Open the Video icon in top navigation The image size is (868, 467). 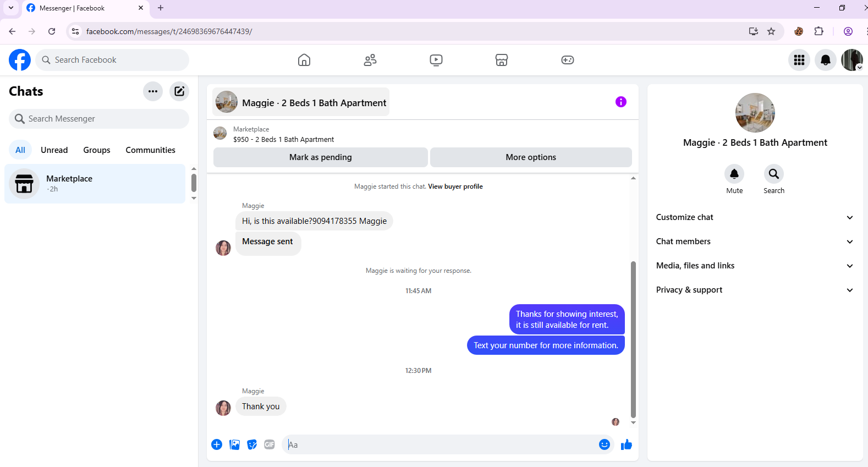pos(436,60)
